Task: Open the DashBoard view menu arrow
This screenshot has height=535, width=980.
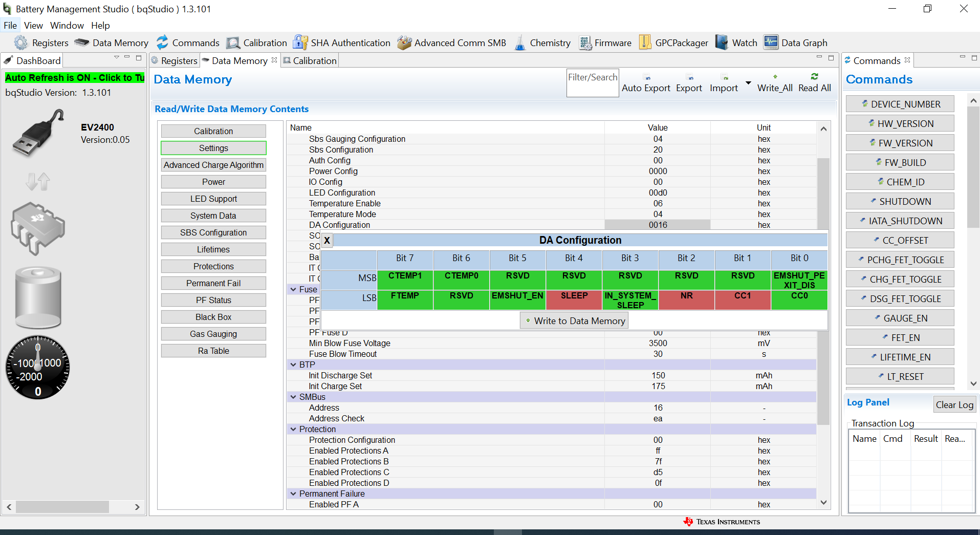Action: click(x=116, y=57)
